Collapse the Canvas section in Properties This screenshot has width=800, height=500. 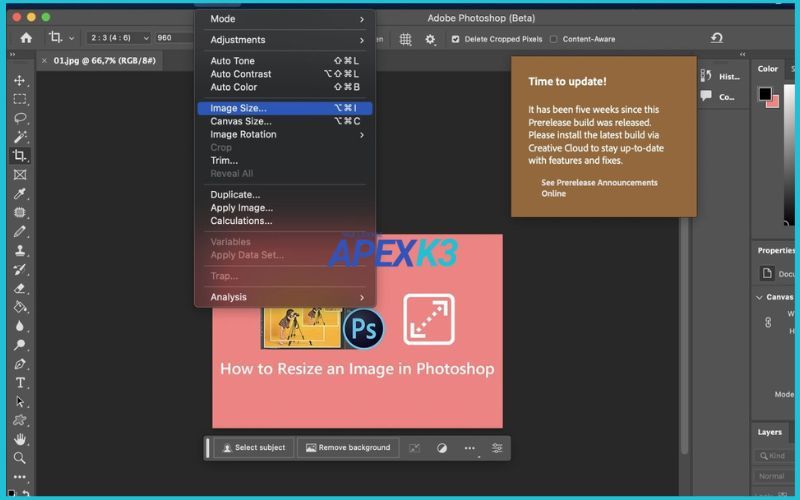coord(759,297)
